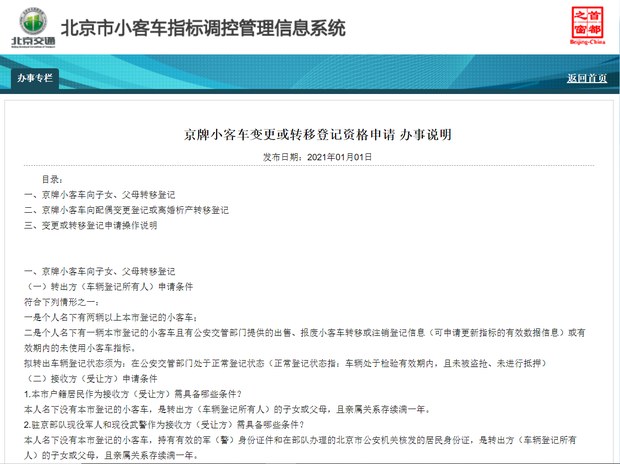
Task: Click section heading (二) 接收方（受让方）申请条件
Action: tap(91, 379)
